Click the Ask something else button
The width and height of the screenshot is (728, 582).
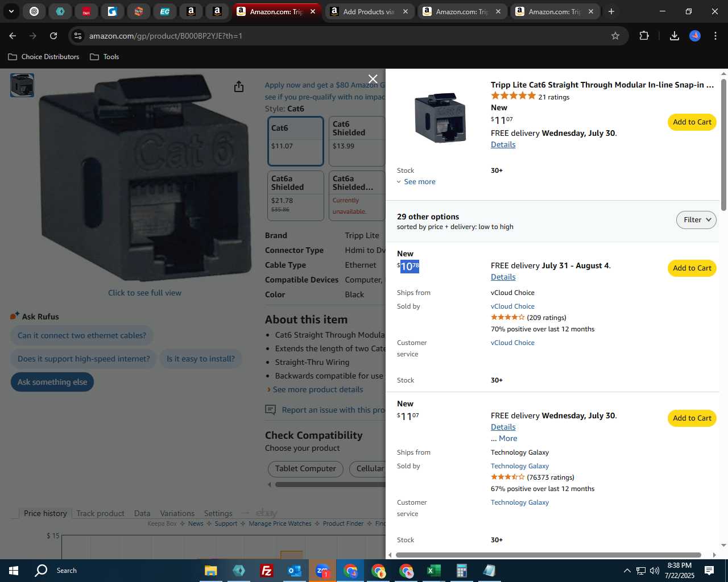click(52, 382)
